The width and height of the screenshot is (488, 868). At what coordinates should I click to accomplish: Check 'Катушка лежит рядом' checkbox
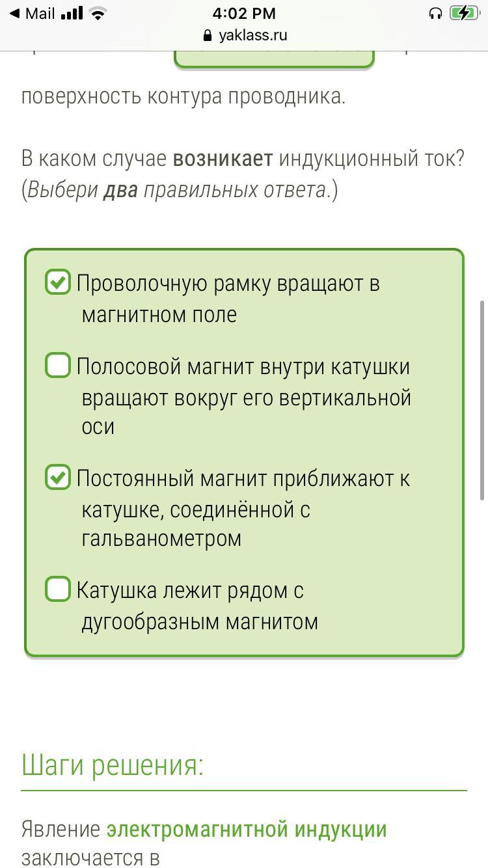tap(58, 590)
